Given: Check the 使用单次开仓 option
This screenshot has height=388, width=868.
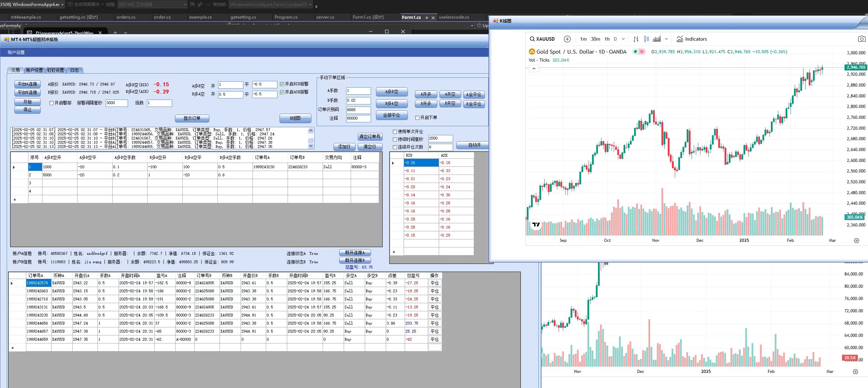Looking at the screenshot, I should coord(395,132).
